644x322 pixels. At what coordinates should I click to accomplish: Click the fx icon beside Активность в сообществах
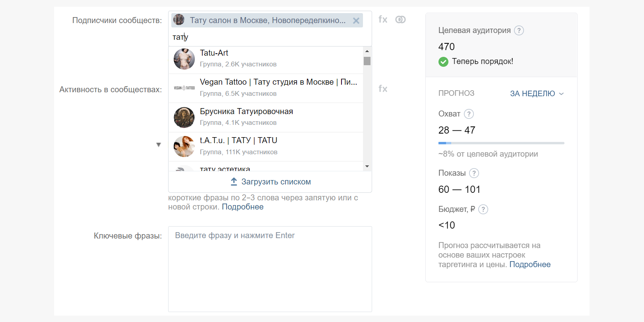(383, 89)
